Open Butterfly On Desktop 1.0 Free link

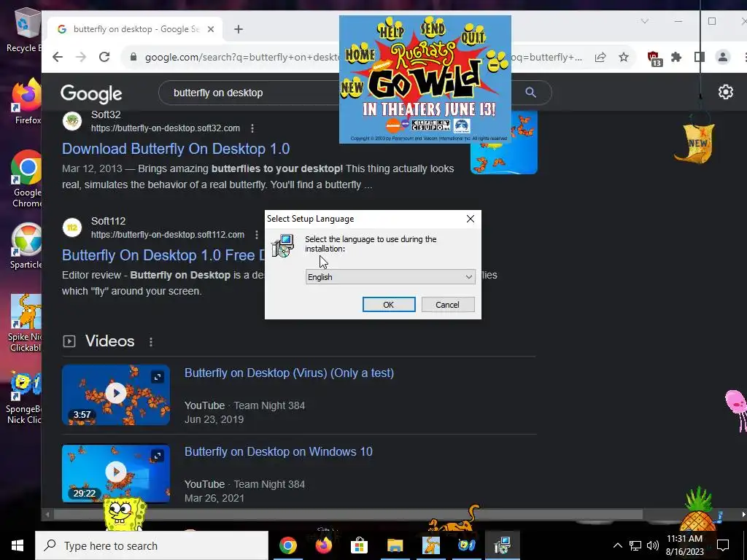tap(163, 255)
